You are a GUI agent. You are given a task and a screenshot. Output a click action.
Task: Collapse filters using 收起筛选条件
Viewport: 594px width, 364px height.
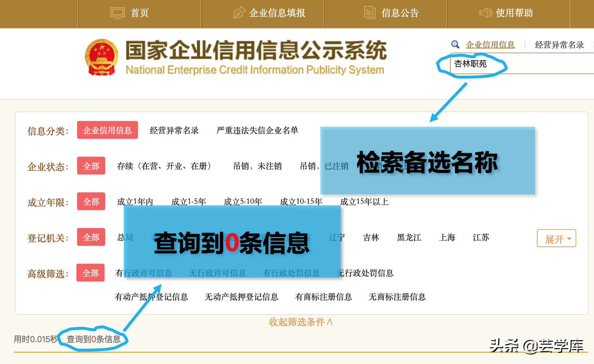tap(300, 322)
